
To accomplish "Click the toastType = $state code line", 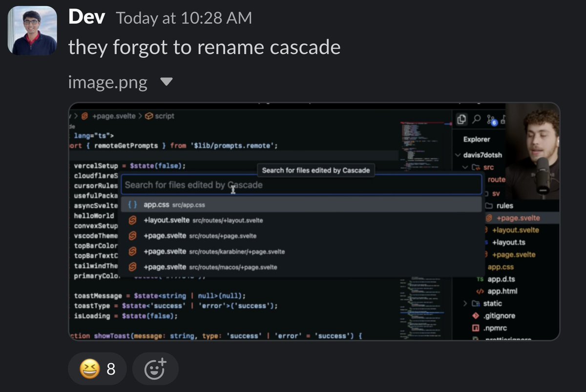I will click(176, 306).
